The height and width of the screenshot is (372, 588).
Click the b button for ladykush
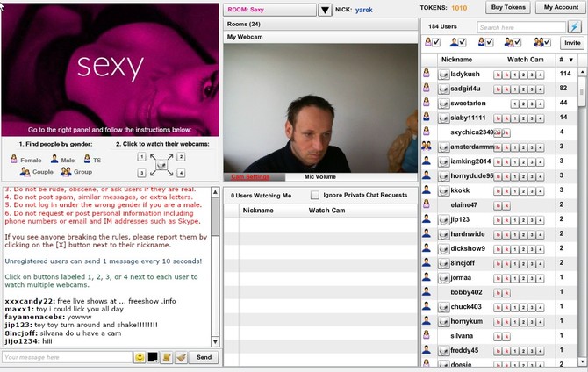pos(498,75)
